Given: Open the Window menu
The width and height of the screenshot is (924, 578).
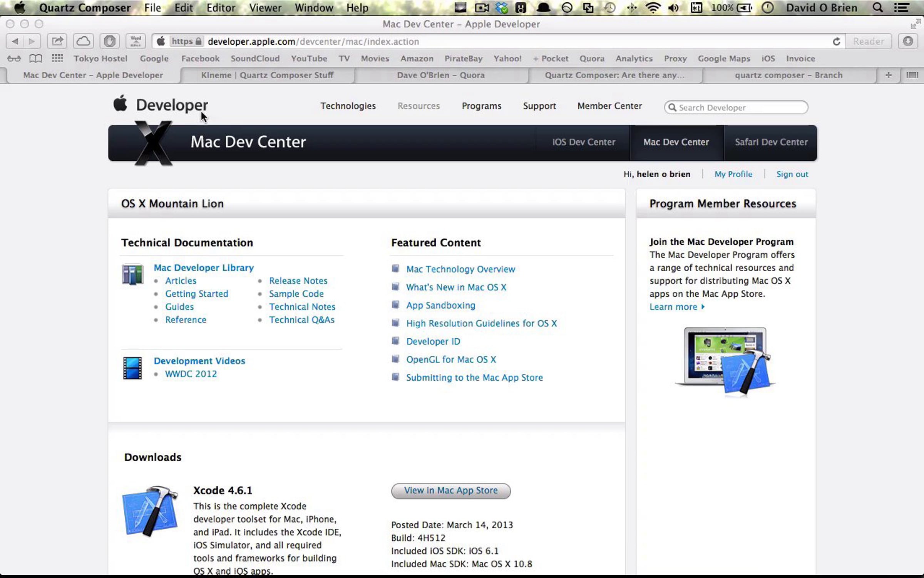Looking at the screenshot, I should pyautogui.click(x=314, y=8).
